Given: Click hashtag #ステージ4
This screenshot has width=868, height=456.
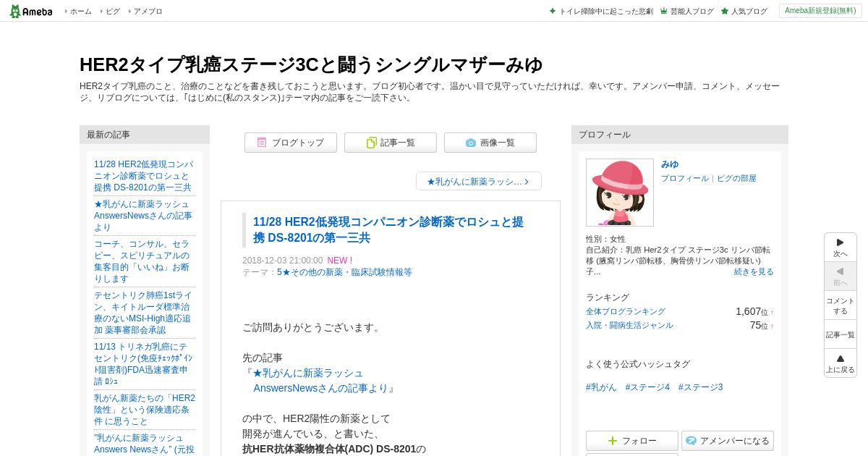Looking at the screenshot, I should click(x=647, y=387).
